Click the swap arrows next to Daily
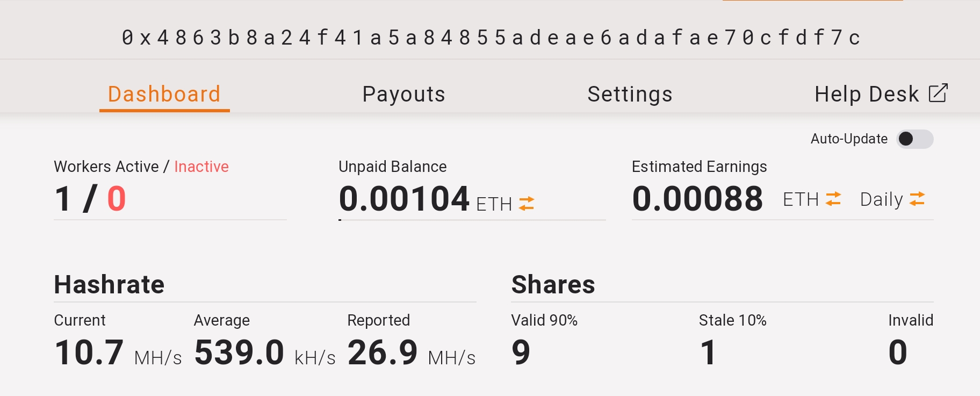 pos(917,199)
